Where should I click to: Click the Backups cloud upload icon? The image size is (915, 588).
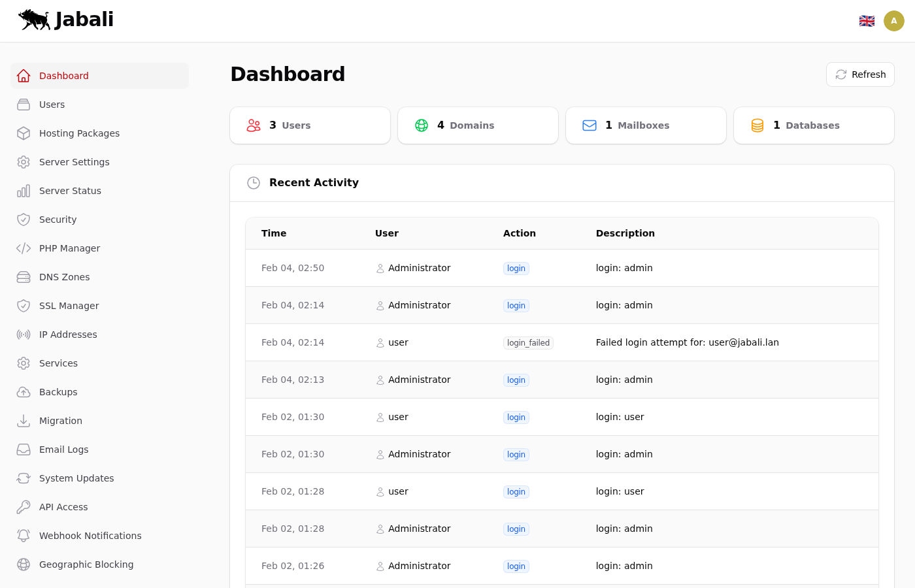coord(24,392)
